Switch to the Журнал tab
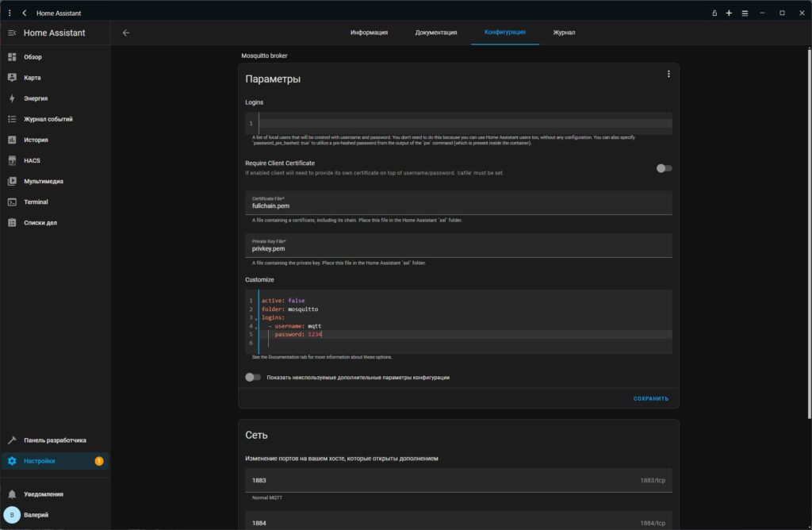This screenshot has height=530, width=812. click(564, 33)
